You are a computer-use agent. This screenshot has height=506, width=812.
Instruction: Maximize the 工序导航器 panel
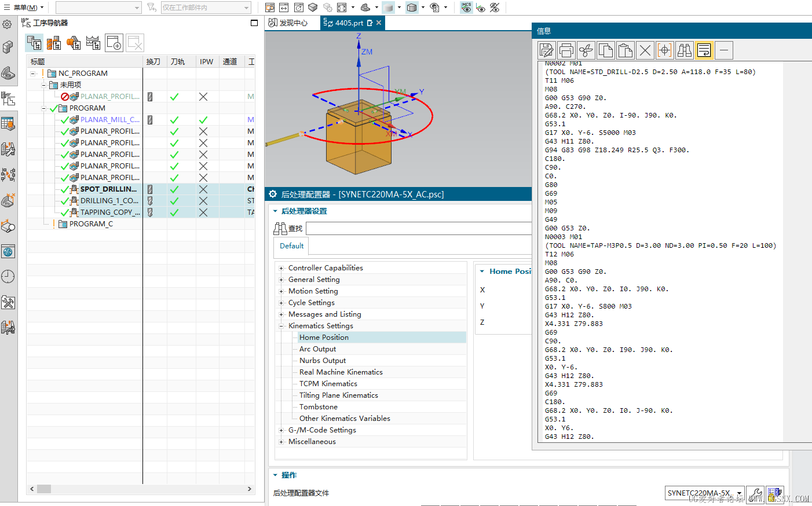254,23
